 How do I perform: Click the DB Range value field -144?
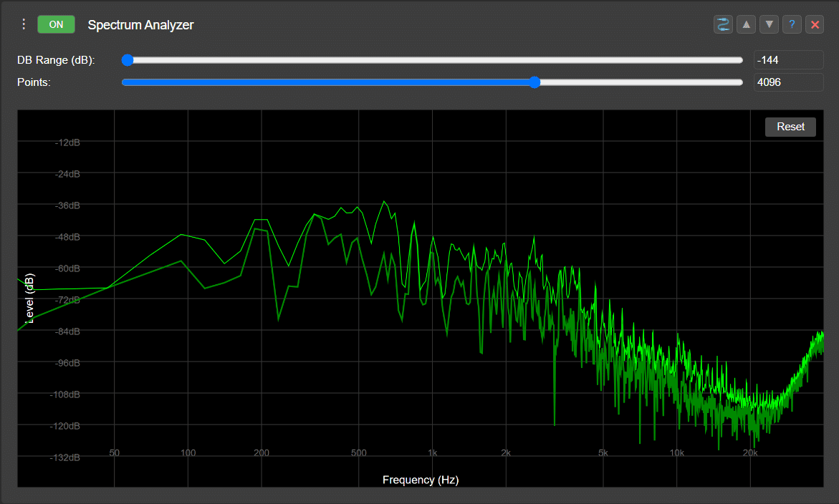point(788,60)
